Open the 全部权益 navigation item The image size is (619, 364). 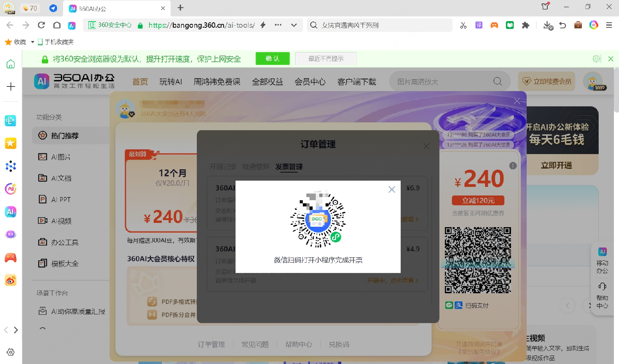(x=268, y=82)
